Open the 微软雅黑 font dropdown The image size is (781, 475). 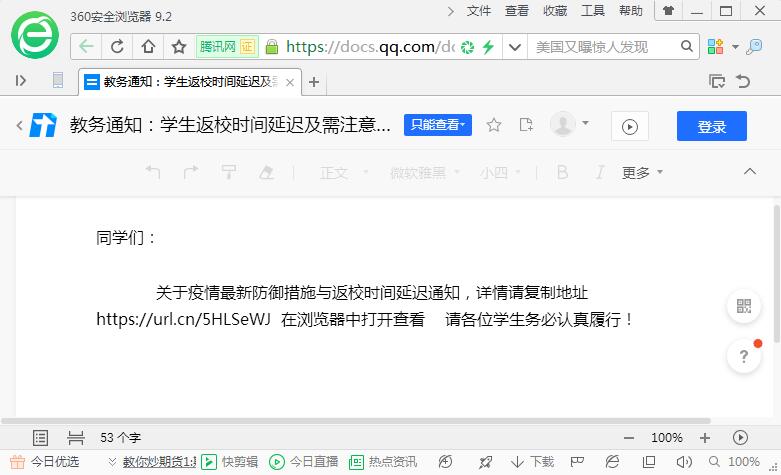coord(425,173)
